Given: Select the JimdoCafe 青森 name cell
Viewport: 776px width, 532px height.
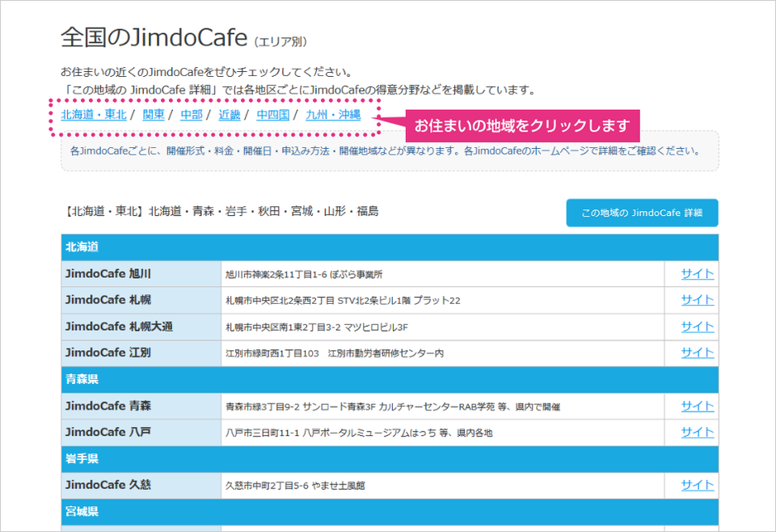Looking at the screenshot, I should [x=141, y=407].
